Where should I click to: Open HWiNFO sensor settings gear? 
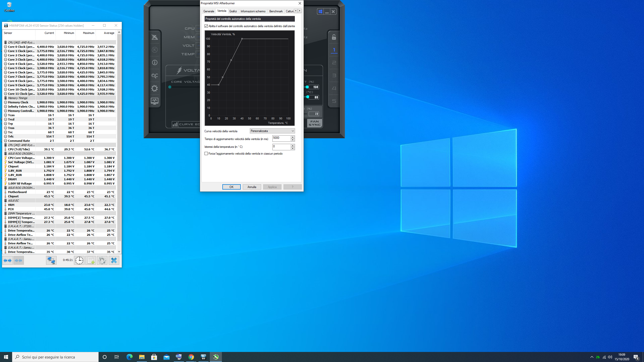pyautogui.click(x=102, y=260)
